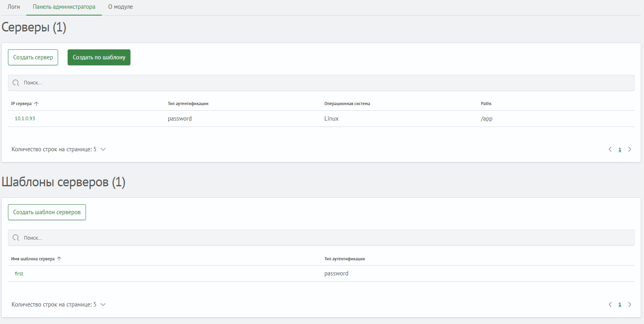Select the Панель администратора tab
The width and height of the screenshot is (644, 324).
click(x=64, y=7)
